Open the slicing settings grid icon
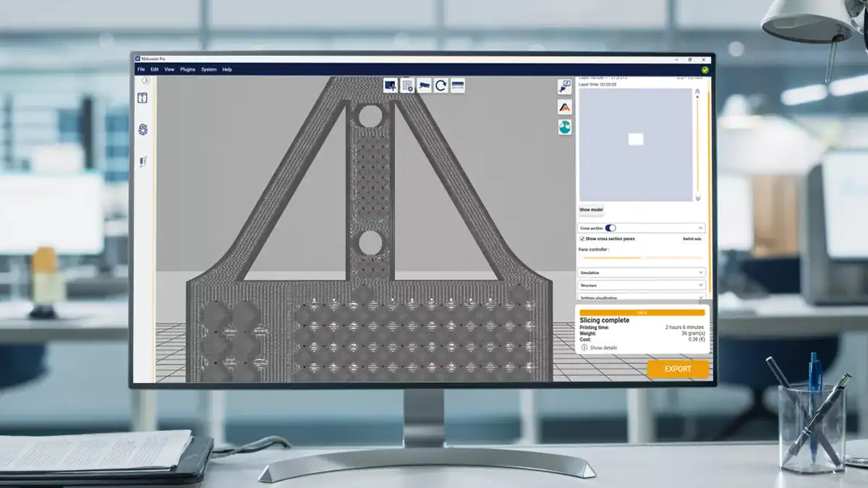 point(407,85)
